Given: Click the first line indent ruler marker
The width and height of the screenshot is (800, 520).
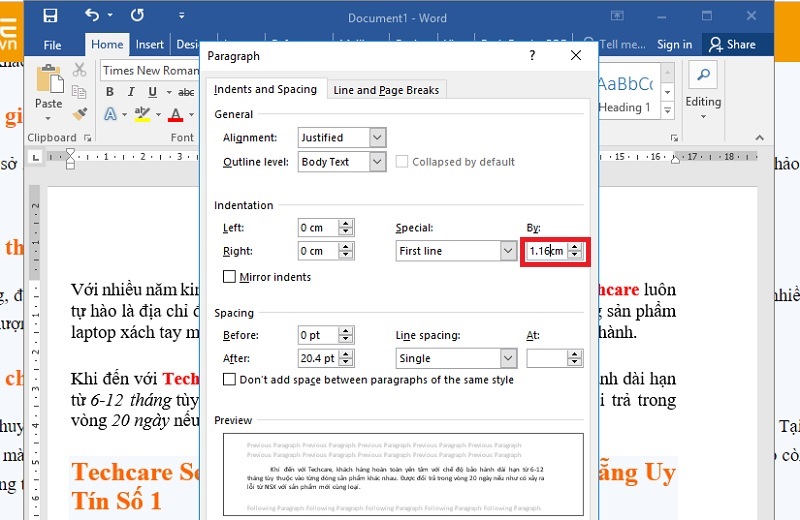Looking at the screenshot, I should point(70,152).
